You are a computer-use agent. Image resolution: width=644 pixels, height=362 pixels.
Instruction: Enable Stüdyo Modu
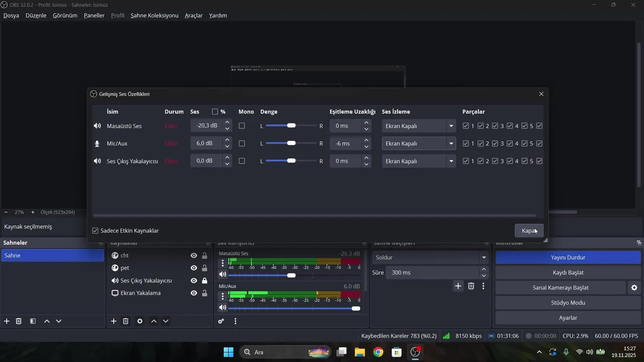[x=568, y=303]
